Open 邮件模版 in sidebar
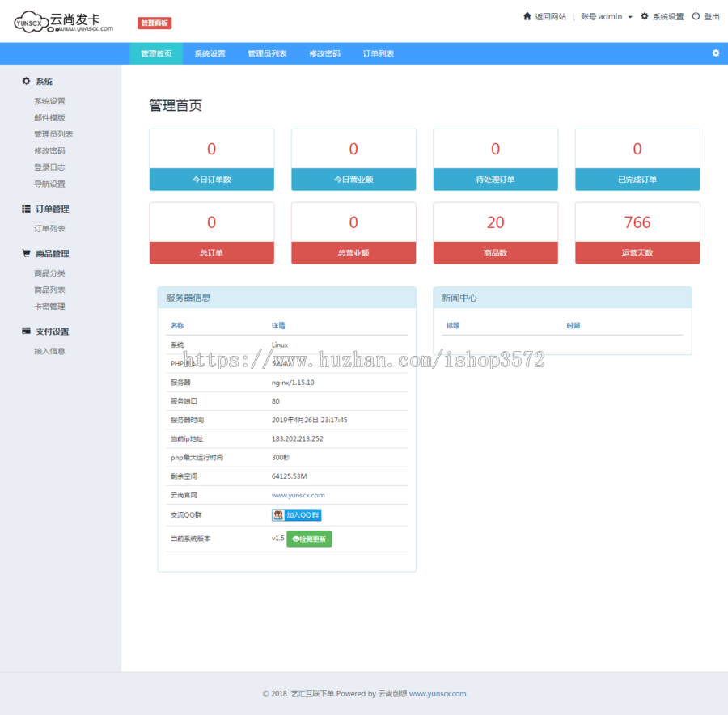This screenshot has height=715, width=728. [x=49, y=117]
